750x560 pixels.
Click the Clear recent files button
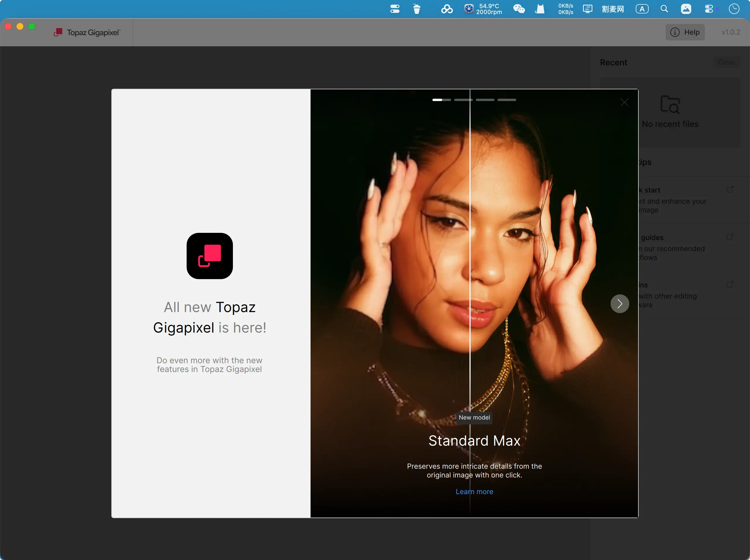[x=726, y=62]
